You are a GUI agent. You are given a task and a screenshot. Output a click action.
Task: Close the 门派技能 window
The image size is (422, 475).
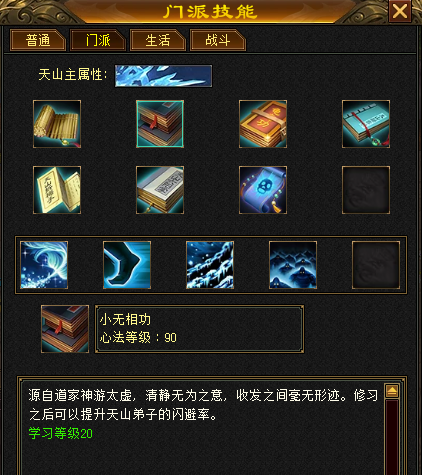point(400,11)
